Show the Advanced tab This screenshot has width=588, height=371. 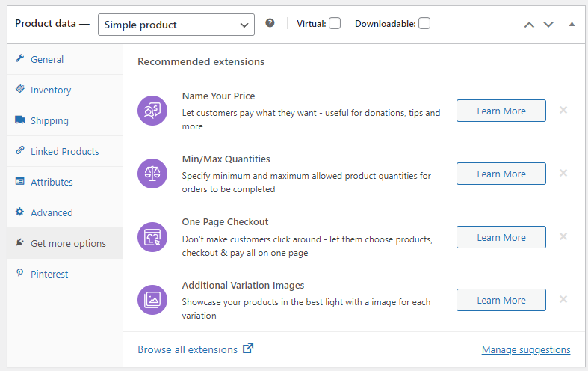pyautogui.click(x=65, y=212)
